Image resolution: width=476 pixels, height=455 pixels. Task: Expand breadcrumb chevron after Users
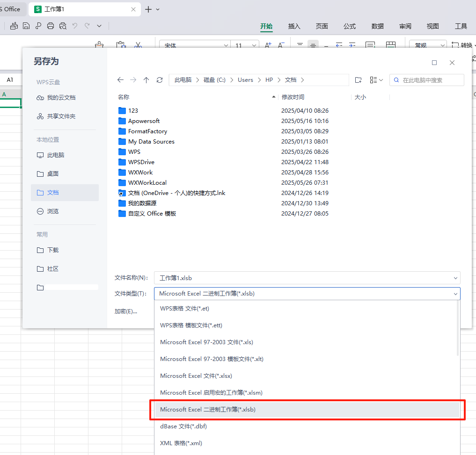(x=259, y=80)
